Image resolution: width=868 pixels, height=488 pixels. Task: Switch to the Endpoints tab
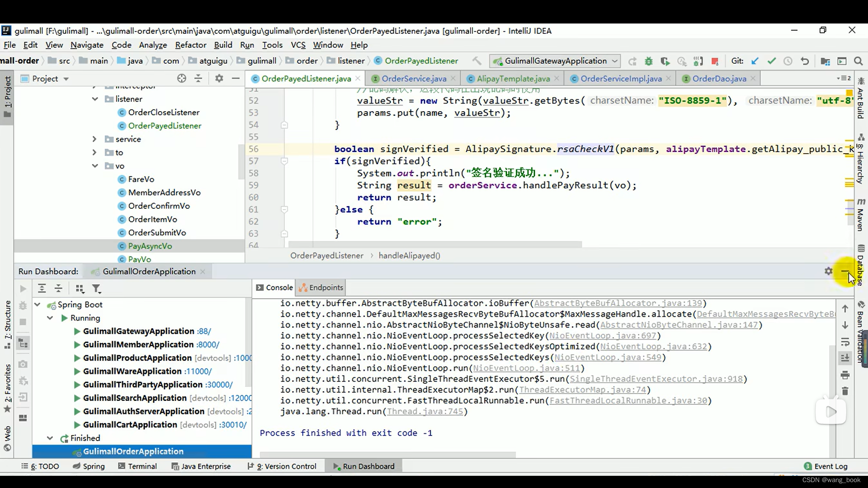click(x=321, y=287)
